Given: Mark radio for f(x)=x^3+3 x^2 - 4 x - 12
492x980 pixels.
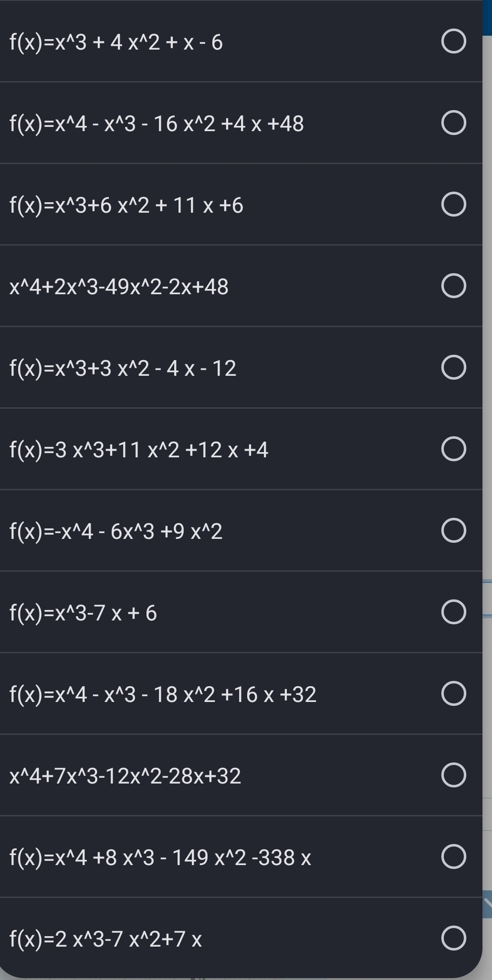Looking at the screenshot, I should pos(453,368).
